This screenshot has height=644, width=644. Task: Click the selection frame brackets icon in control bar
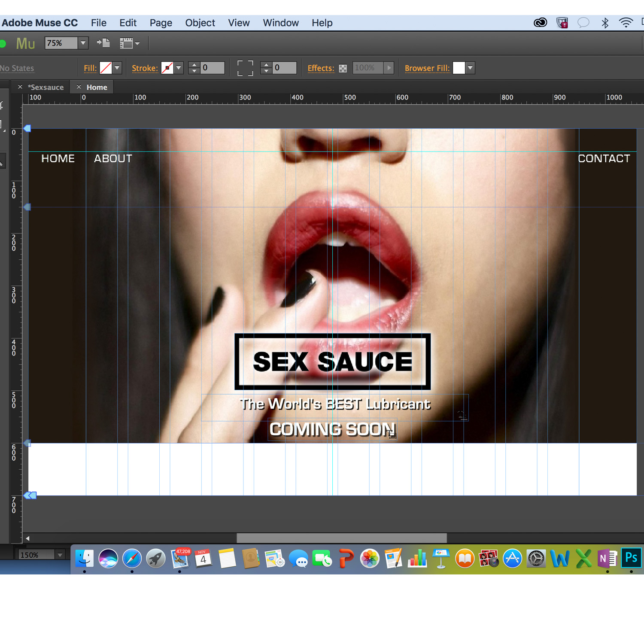[245, 68]
